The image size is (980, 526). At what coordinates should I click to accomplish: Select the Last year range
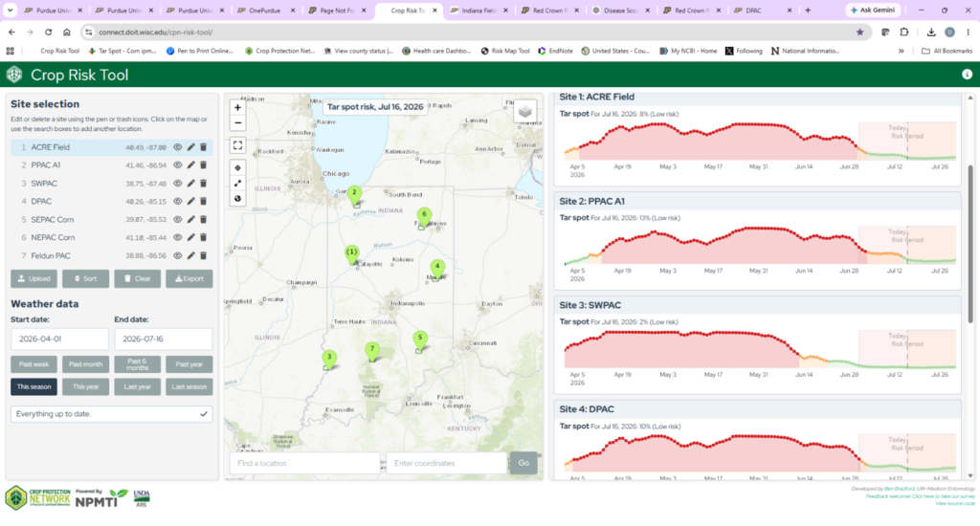pyautogui.click(x=138, y=386)
